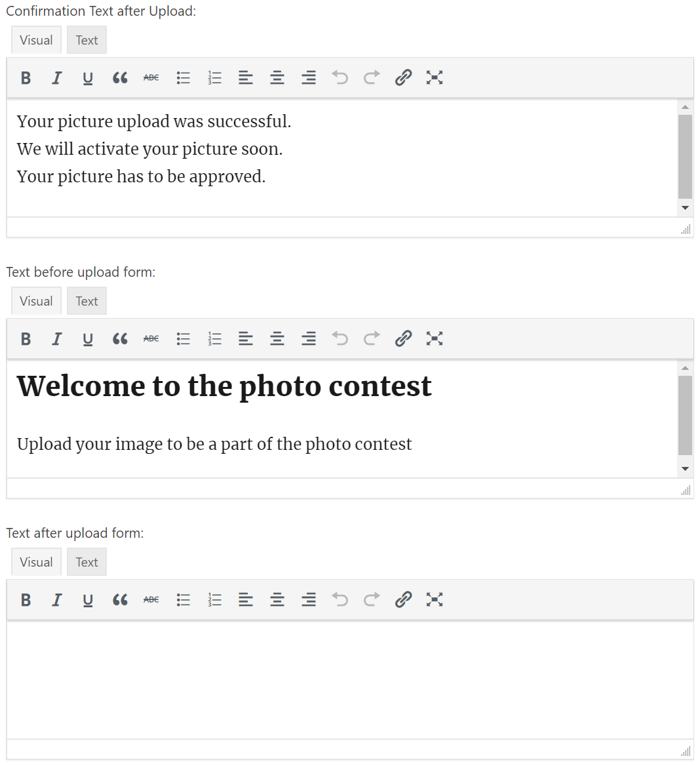Align left in 'Text before upload form' editor
This screenshot has width=700, height=766.
click(x=246, y=338)
